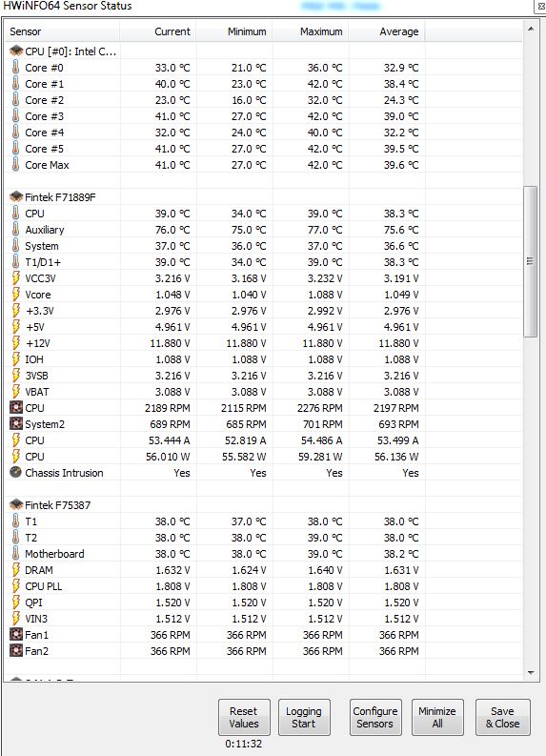
Task: Click the Minimum column header
Action: tap(234, 31)
